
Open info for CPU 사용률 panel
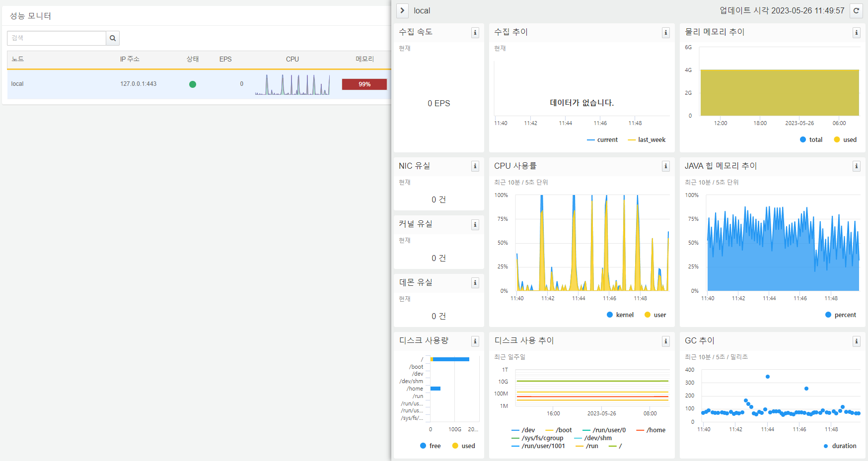[666, 166]
